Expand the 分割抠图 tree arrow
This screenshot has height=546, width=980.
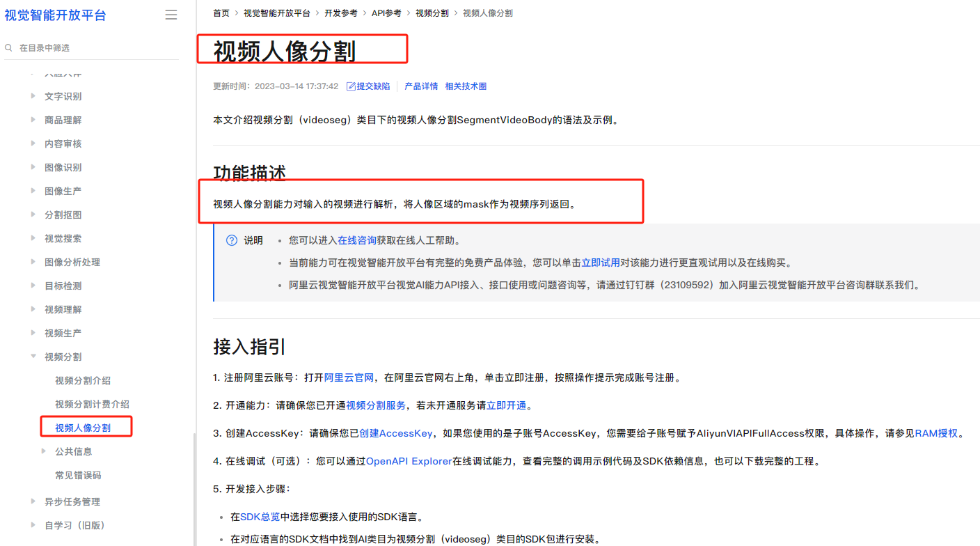click(x=33, y=214)
